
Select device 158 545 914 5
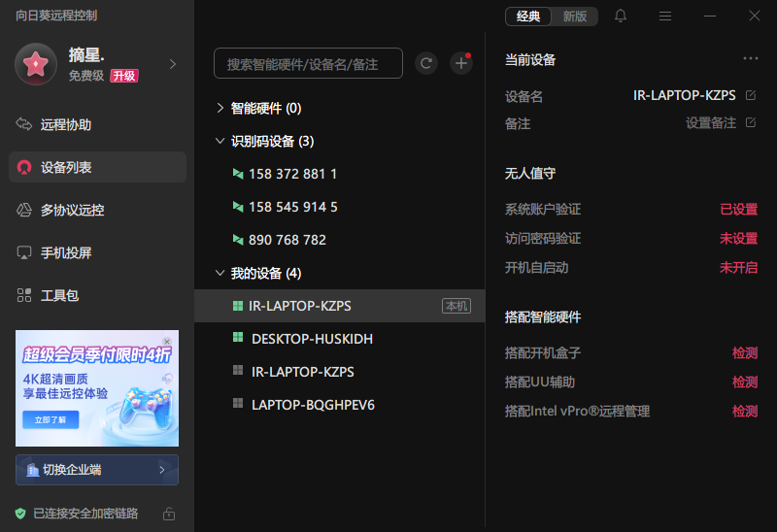pos(339,207)
